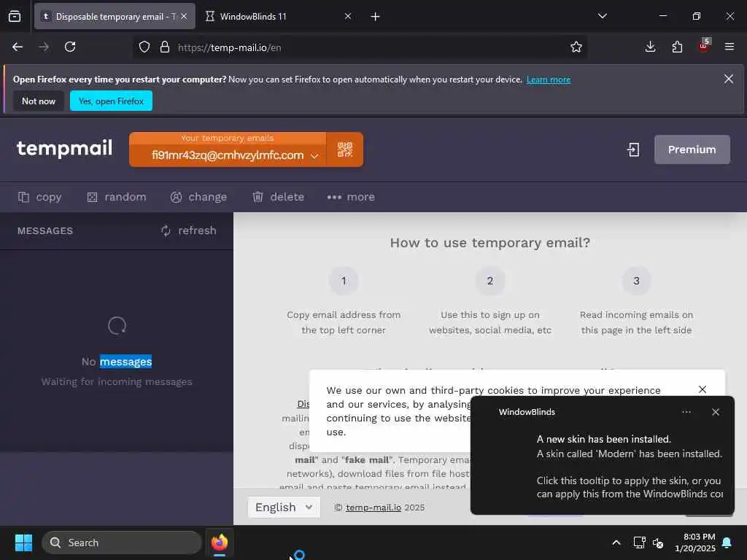Delete the current temporary email
This screenshot has height=560, width=747.
click(278, 197)
